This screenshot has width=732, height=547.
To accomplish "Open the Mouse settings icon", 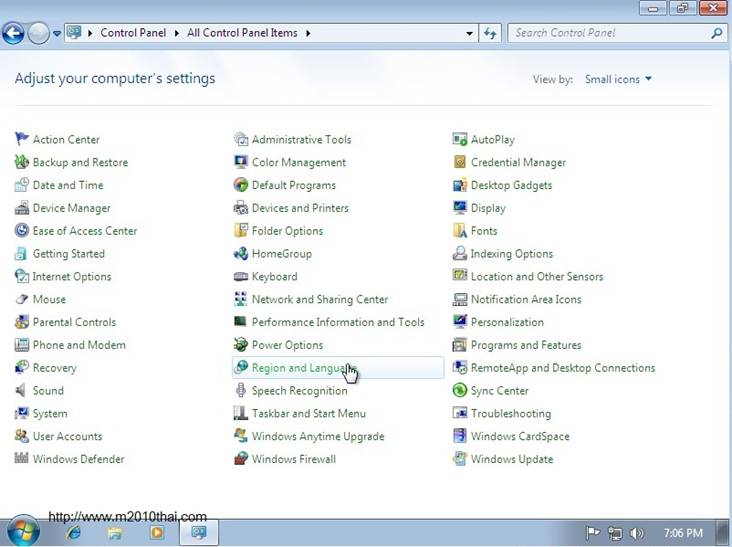I will pos(21,299).
